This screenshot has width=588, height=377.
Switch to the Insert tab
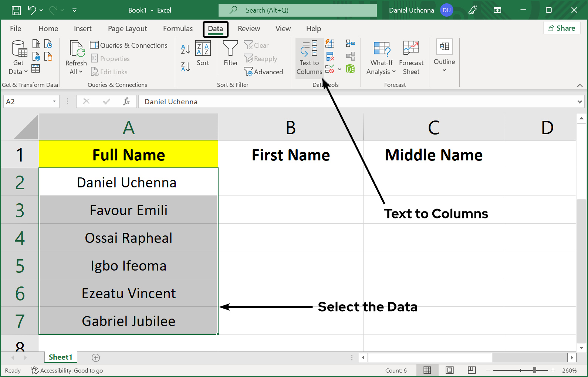(82, 29)
